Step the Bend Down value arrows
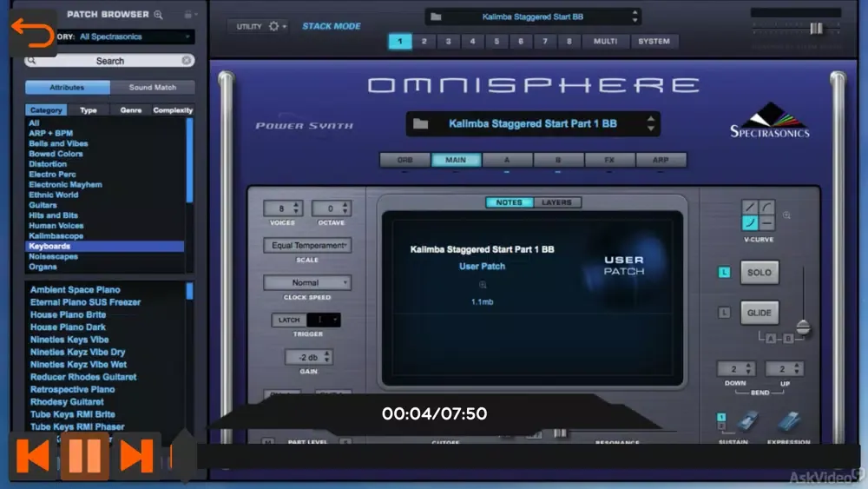Screen dimensions: 868x489 [x=748, y=368]
